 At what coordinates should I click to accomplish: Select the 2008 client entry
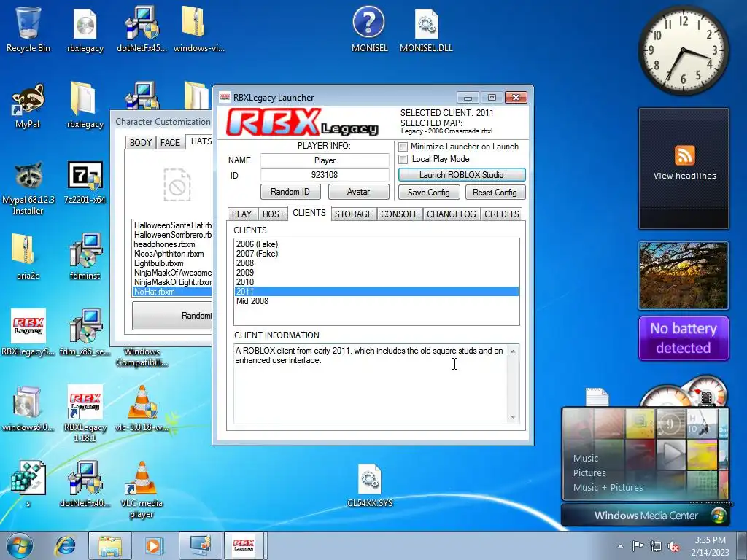(376, 263)
